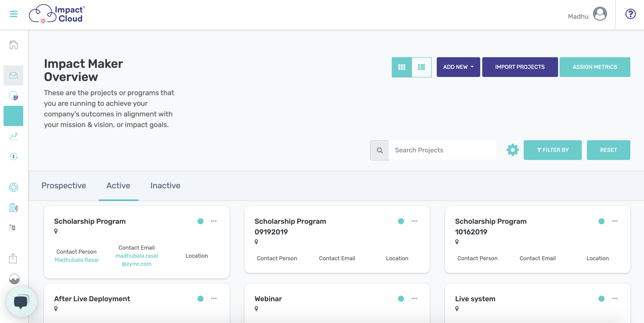
Task: Go to the Home sidebar icon
Action: pos(14,45)
